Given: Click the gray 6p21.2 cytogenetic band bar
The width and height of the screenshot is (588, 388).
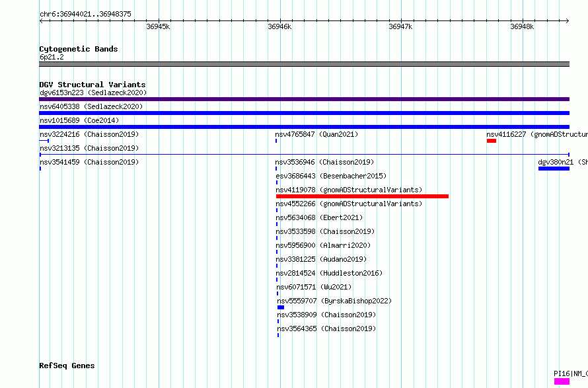Looking at the screenshot, I should 304,64.
